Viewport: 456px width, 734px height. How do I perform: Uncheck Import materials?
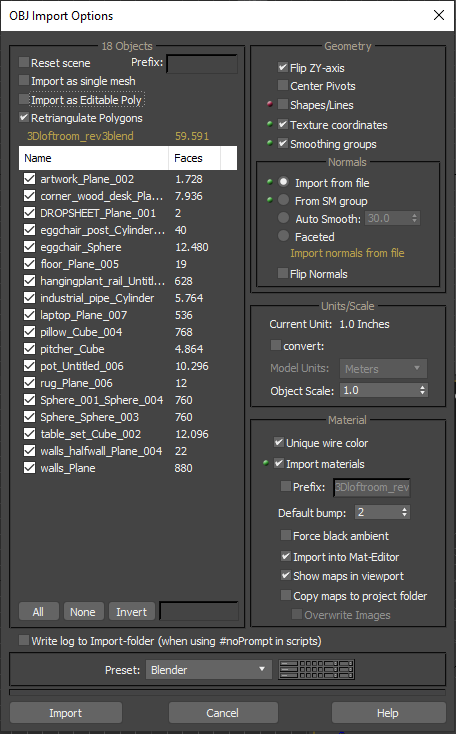click(x=279, y=463)
